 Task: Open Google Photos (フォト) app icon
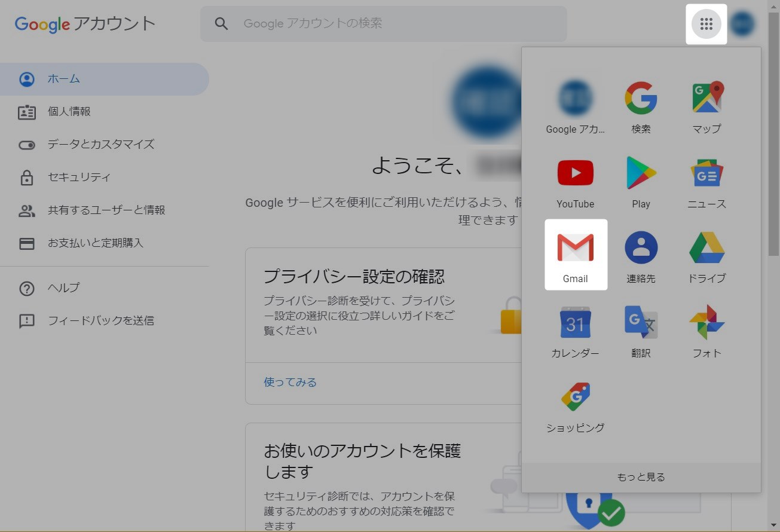tap(707, 330)
